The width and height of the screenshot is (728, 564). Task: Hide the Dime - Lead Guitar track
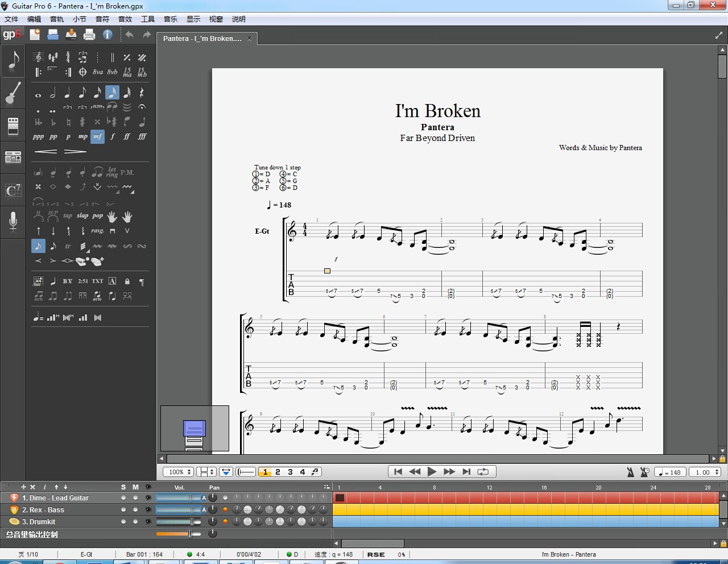pos(148,498)
